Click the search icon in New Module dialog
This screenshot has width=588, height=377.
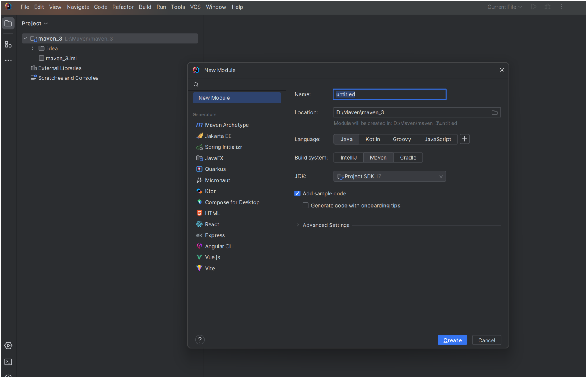[x=196, y=85]
